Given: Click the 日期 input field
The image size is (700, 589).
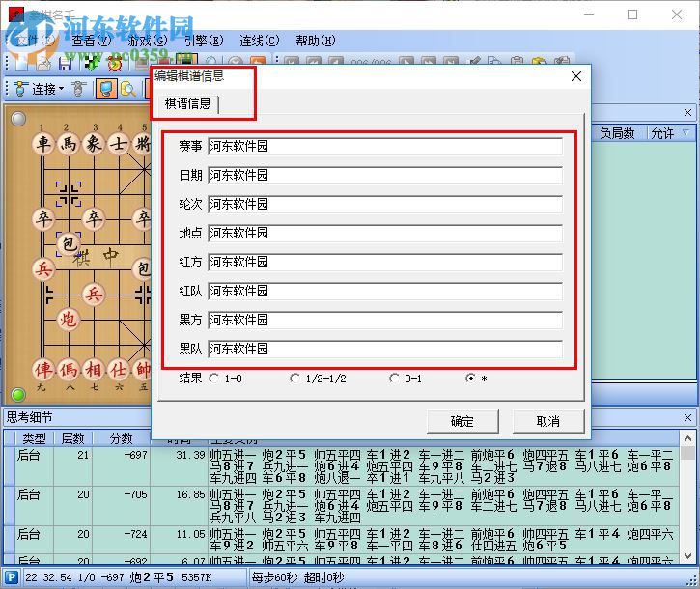Looking at the screenshot, I should 385,175.
